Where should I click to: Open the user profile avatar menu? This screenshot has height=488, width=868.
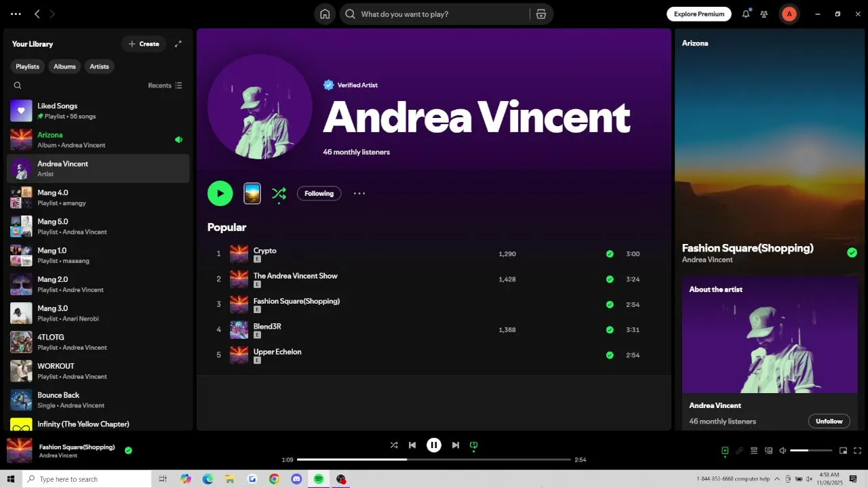pos(789,14)
